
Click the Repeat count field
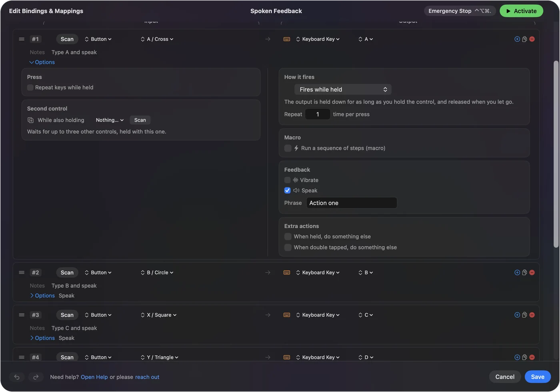(x=318, y=114)
